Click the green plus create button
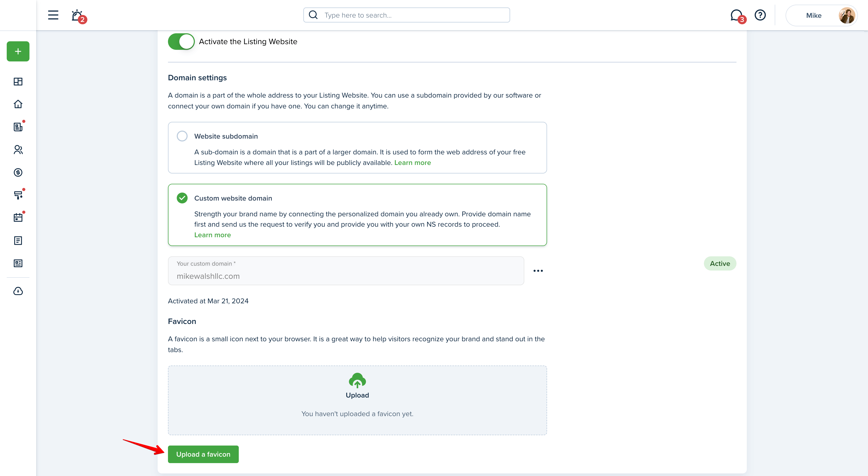The image size is (868, 476). point(18,52)
